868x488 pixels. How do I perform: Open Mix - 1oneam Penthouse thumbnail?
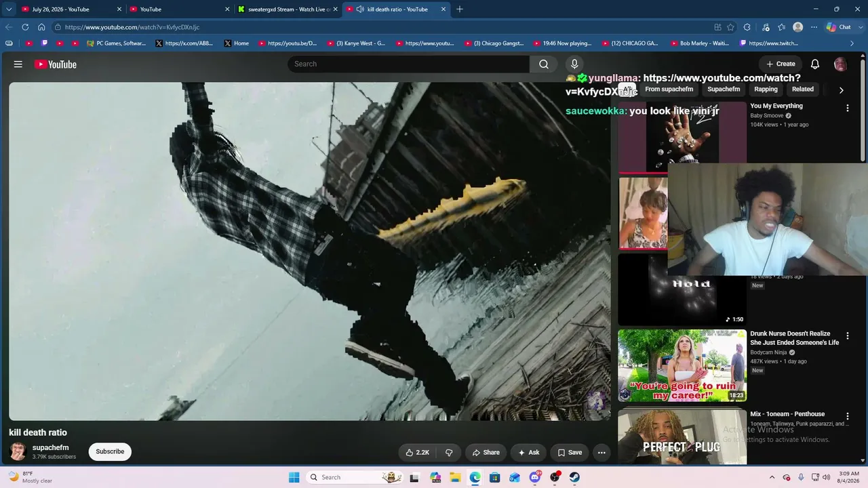click(682, 436)
